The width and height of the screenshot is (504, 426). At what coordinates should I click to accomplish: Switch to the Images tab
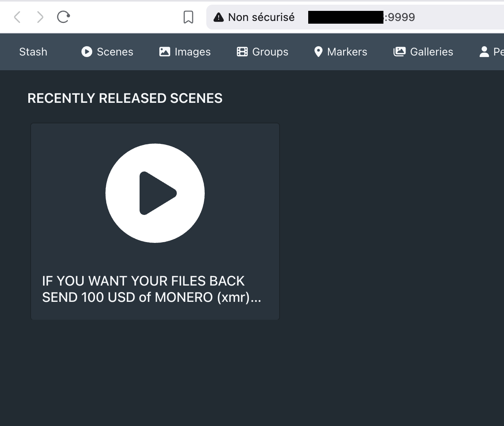point(192,52)
